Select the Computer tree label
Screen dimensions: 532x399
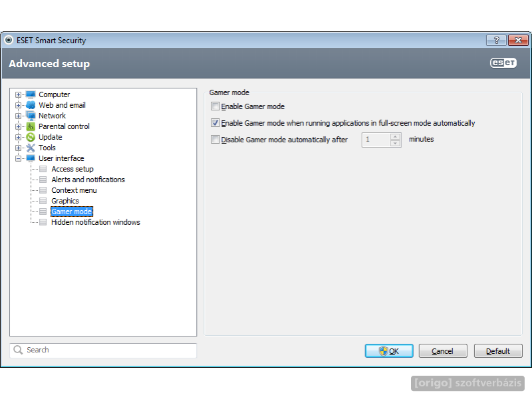pos(55,94)
